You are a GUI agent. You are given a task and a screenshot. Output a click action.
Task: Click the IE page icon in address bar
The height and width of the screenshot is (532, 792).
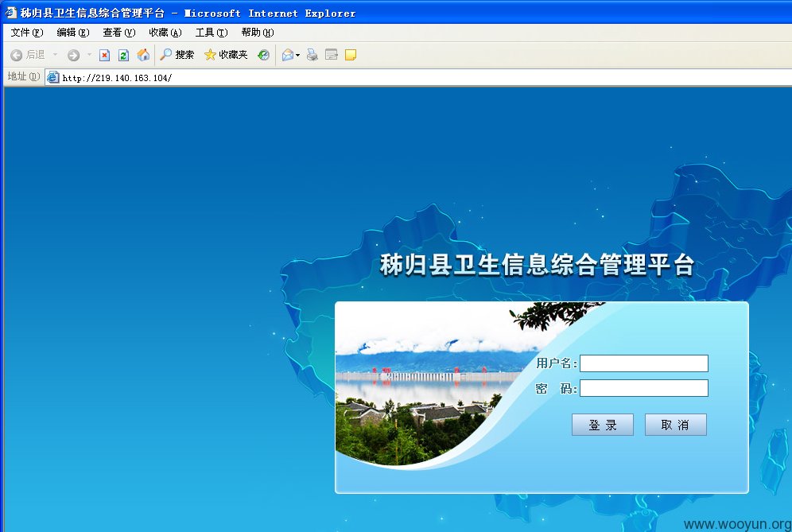click(52, 77)
